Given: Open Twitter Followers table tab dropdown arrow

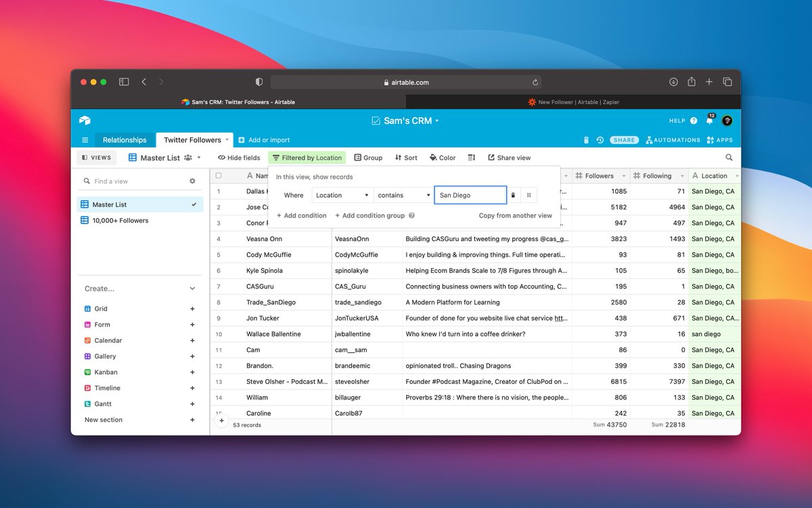Looking at the screenshot, I should [227, 140].
